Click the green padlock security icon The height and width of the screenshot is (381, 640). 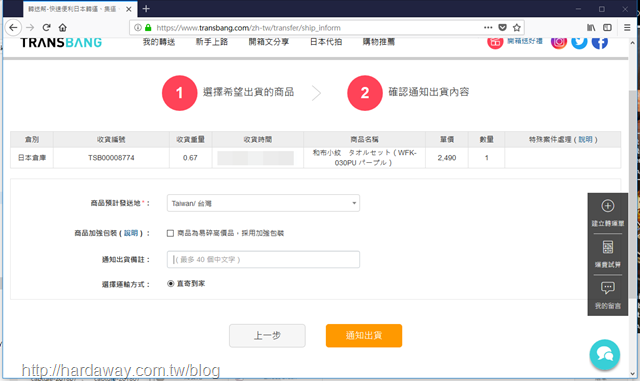(148, 27)
